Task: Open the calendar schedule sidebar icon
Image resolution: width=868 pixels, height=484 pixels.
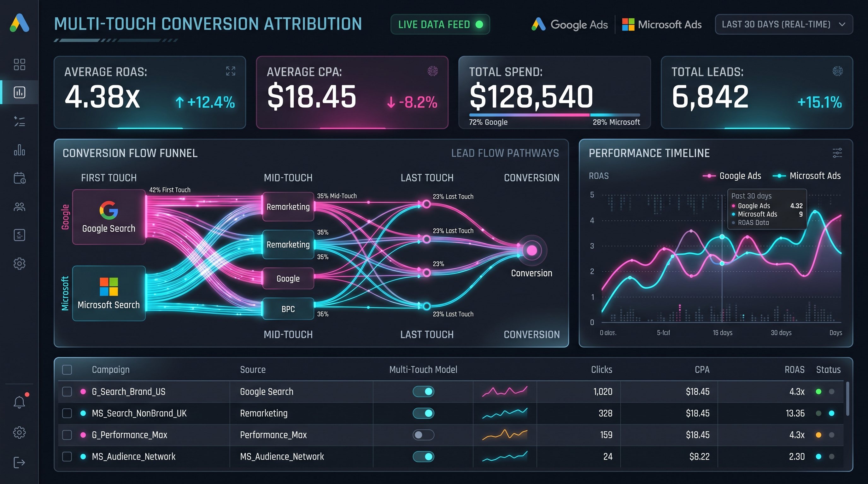Action: (20, 178)
